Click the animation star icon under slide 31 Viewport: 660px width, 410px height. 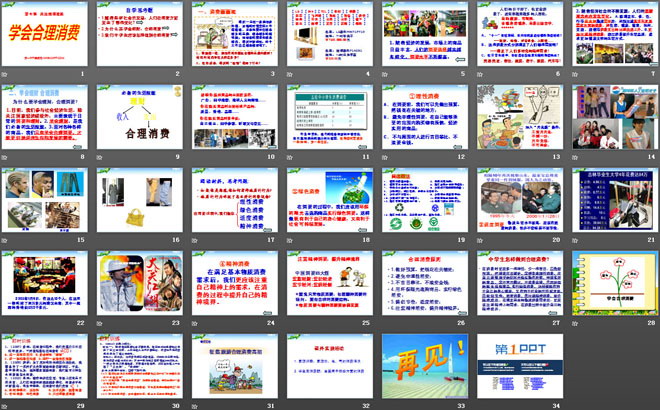point(194,406)
